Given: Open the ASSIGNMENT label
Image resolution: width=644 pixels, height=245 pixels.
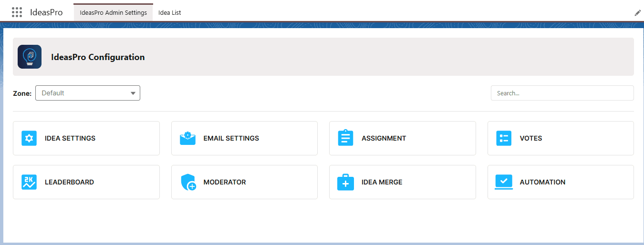Looking at the screenshot, I should click(384, 138).
